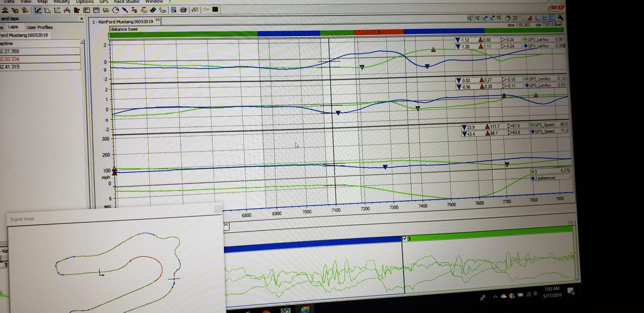Click the zoom-in magnifier icon above graph
Viewport: 644px width, 313px height.
pyautogui.click(x=477, y=18)
